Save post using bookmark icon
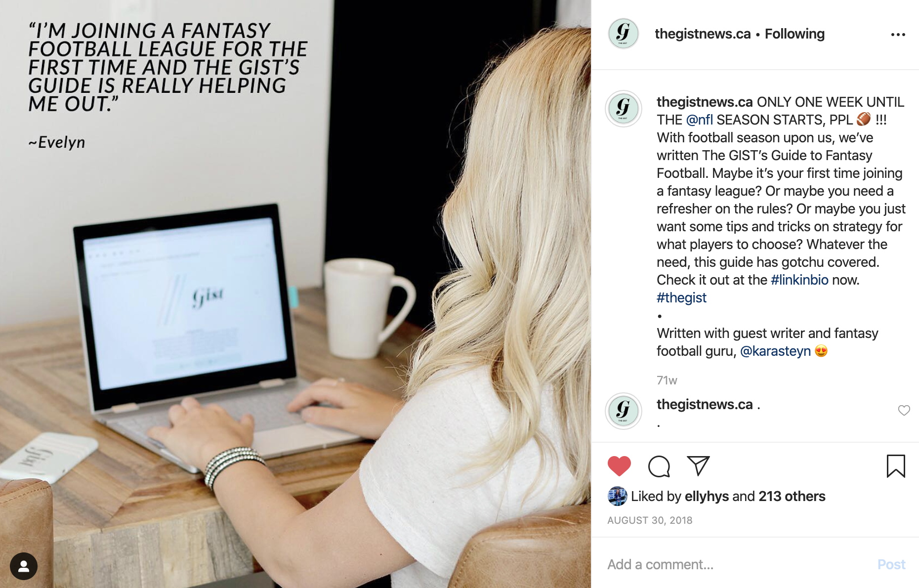The image size is (919, 588). pos(896,466)
